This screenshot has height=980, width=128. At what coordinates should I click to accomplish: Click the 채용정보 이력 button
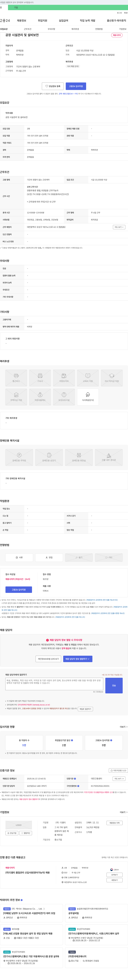click(x=114, y=823)
